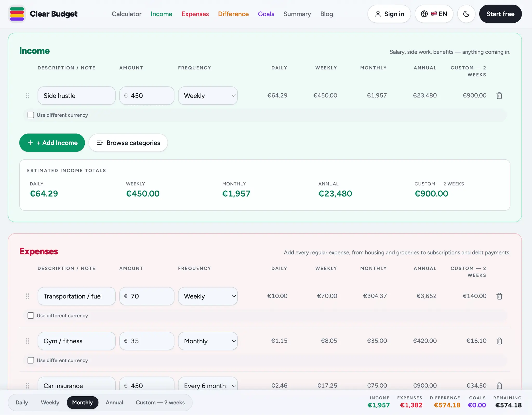Click the Sign in button
Image resolution: width=532 pixels, height=415 pixels.
tap(389, 14)
